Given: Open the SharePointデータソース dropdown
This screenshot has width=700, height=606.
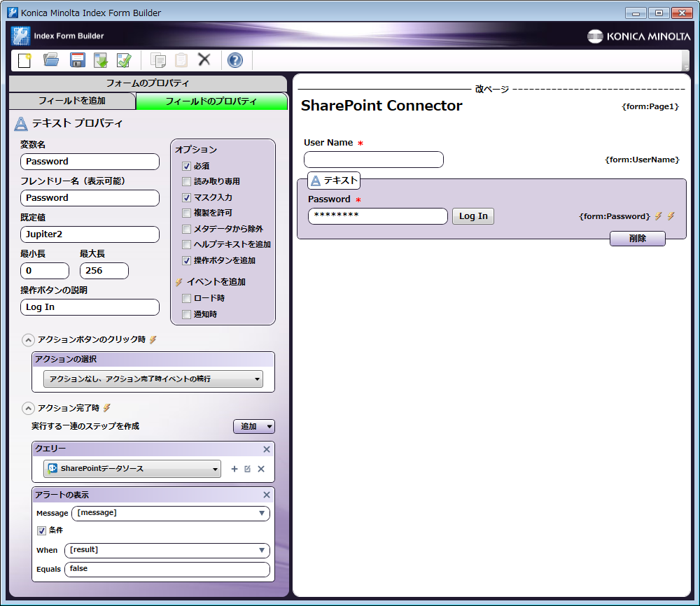Looking at the screenshot, I should coord(132,469).
